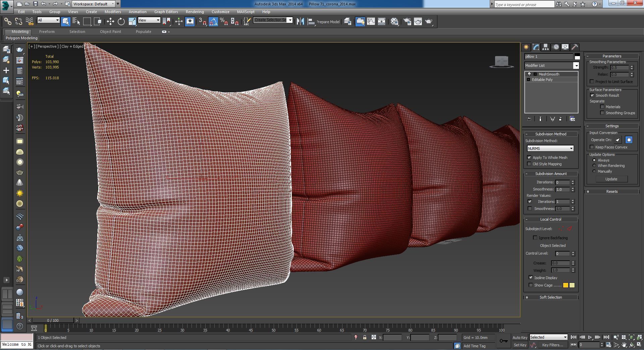The height and width of the screenshot is (350, 644).
Task: Click the Update button
Action: pyautogui.click(x=611, y=179)
